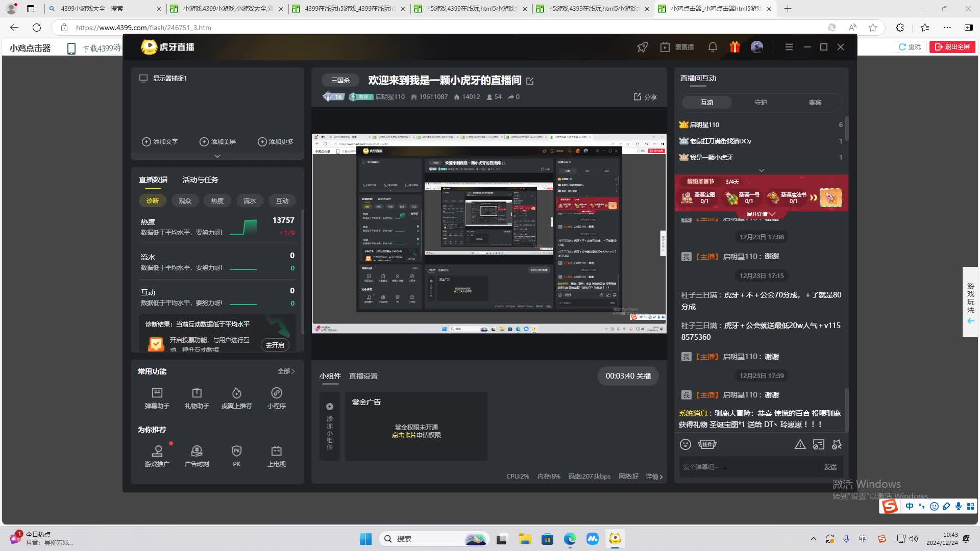Click the 去开启 button
The image size is (980, 551).
[275, 345]
